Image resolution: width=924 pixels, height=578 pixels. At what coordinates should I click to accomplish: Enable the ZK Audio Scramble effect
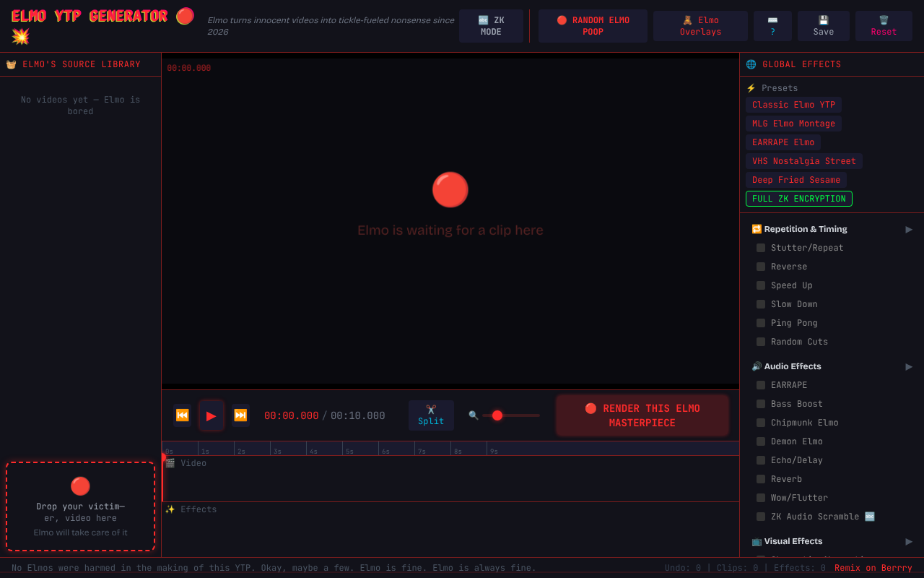[x=761, y=517]
